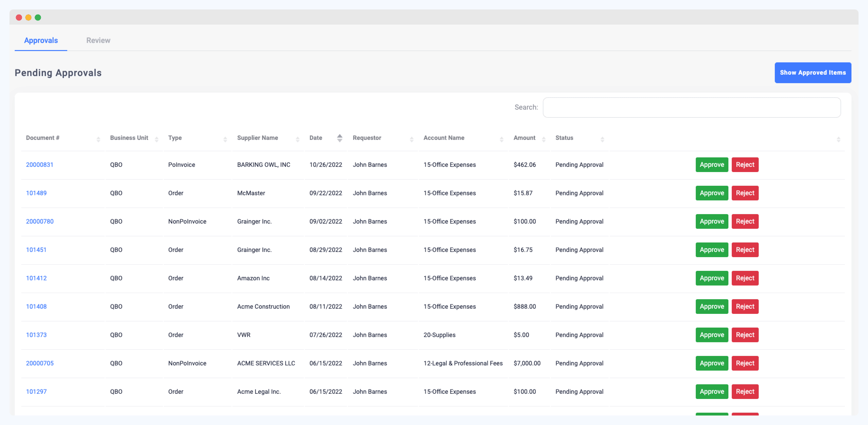Viewport: 868px width, 425px height.
Task: Open document 101373 link
Action: click(x=36, y=335)
